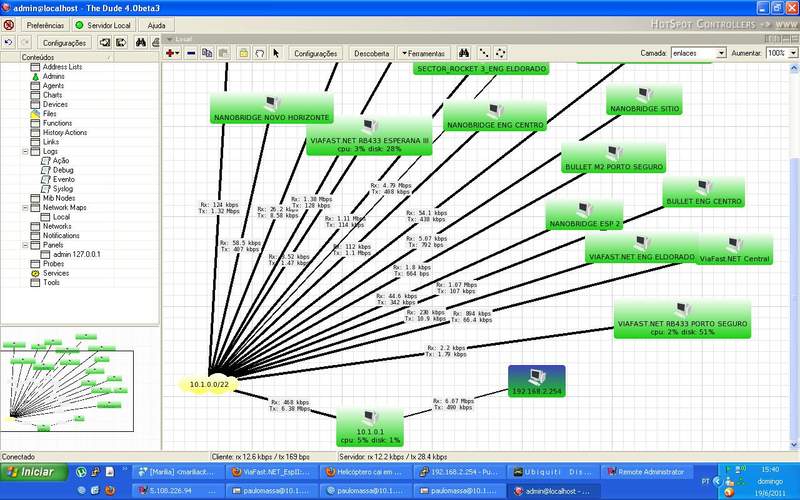
Task: Click binoculars find icon in left toolbar
Action: coord(141,43)
